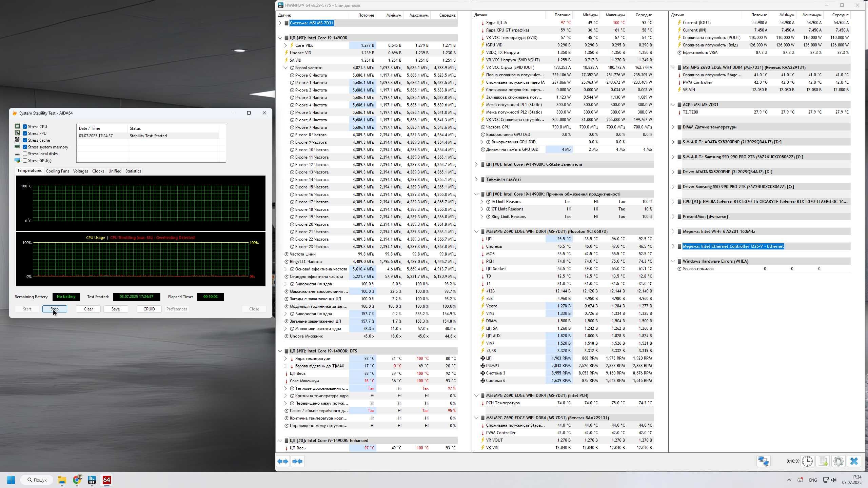Toggle Stress CPU checkbox
This screenshot has height=488, width=868.
coord(25,126)
